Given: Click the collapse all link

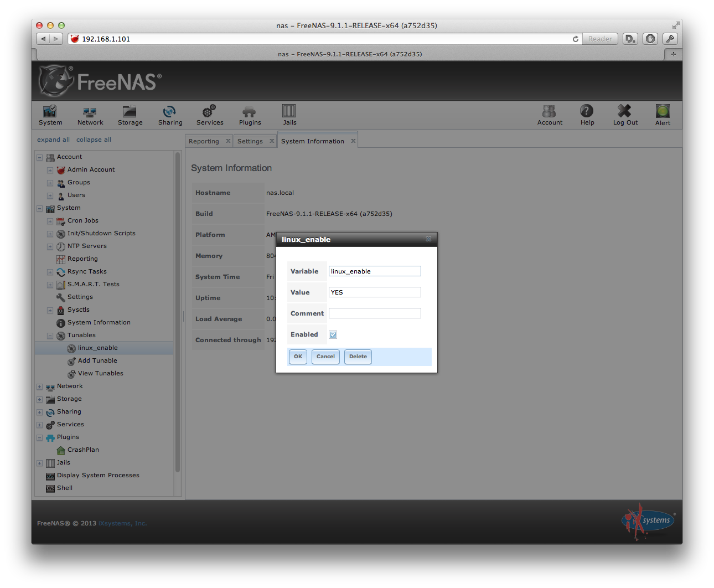Looking at the screenshot, I should 94,140.
